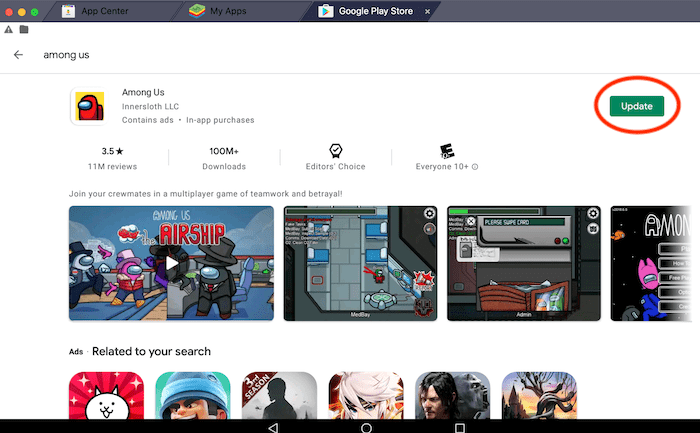Click the green macOS fullscreen button
This screenshot has width=700, height=433.
pyautogui.click(x=34, y=12)
